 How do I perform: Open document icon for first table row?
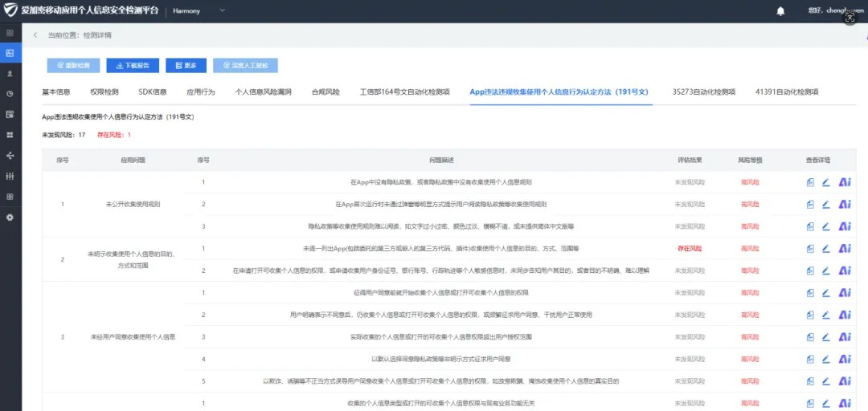(809, 182)
